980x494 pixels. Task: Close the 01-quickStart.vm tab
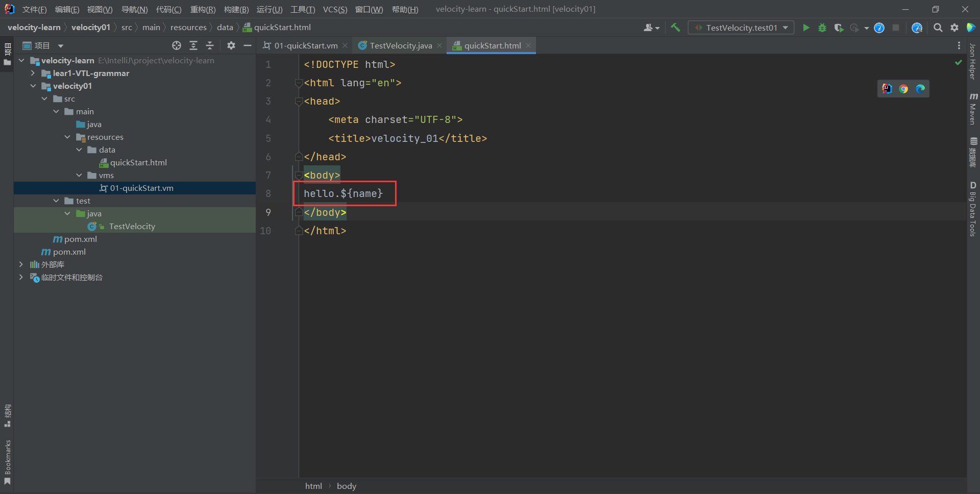(x=345, y=45)
